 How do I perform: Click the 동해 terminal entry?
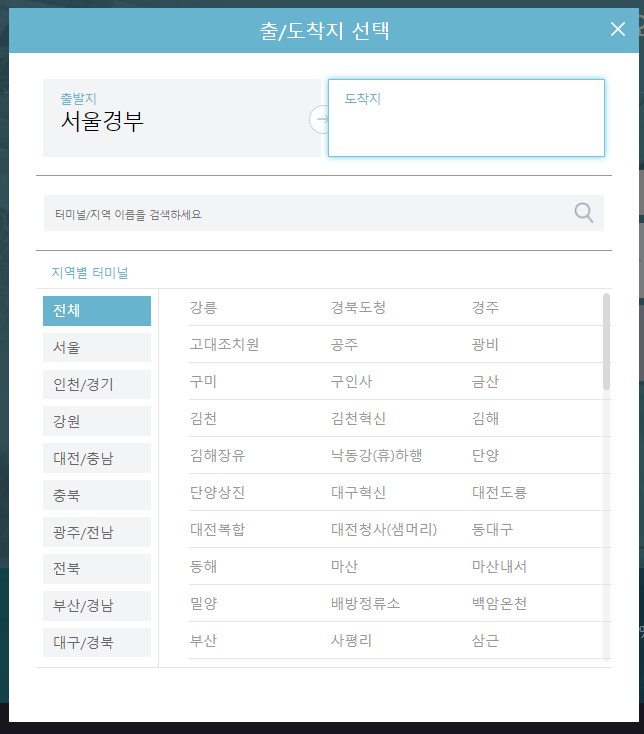204,566
